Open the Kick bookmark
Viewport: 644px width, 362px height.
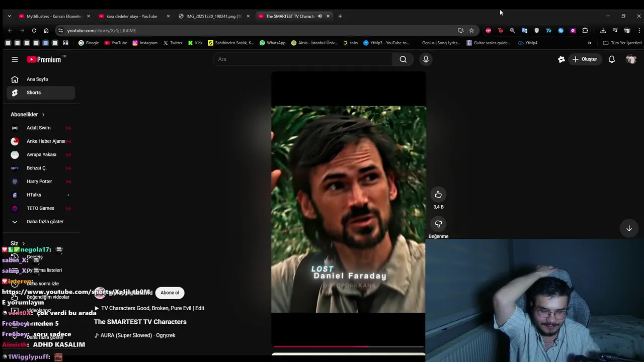click(x=195, y=43)
